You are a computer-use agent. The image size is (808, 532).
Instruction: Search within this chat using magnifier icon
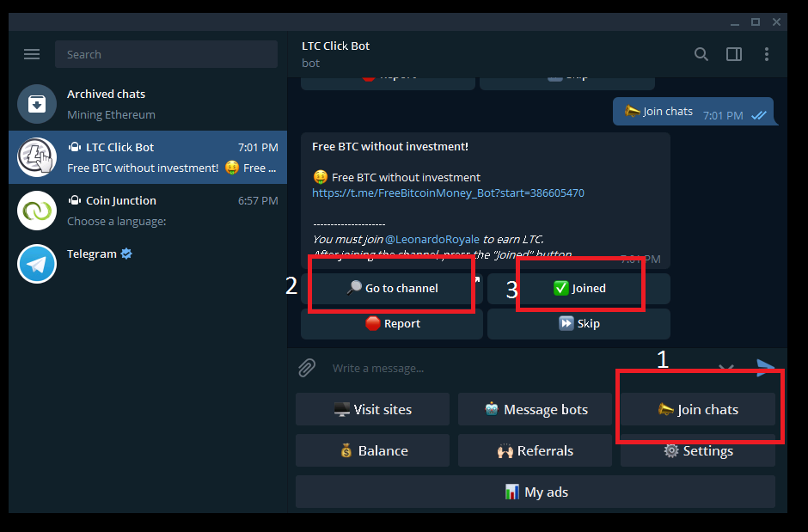pyautogui.click(x=701, y=54)
